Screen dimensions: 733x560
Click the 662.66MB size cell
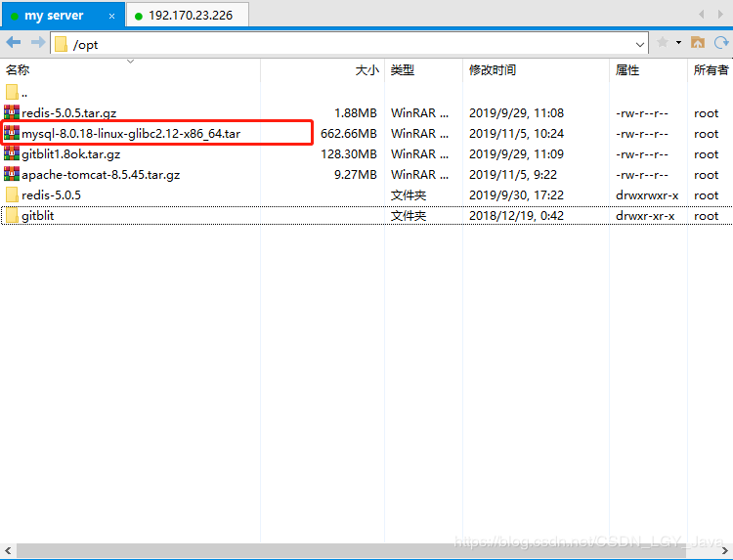click(x=349, y=134)
